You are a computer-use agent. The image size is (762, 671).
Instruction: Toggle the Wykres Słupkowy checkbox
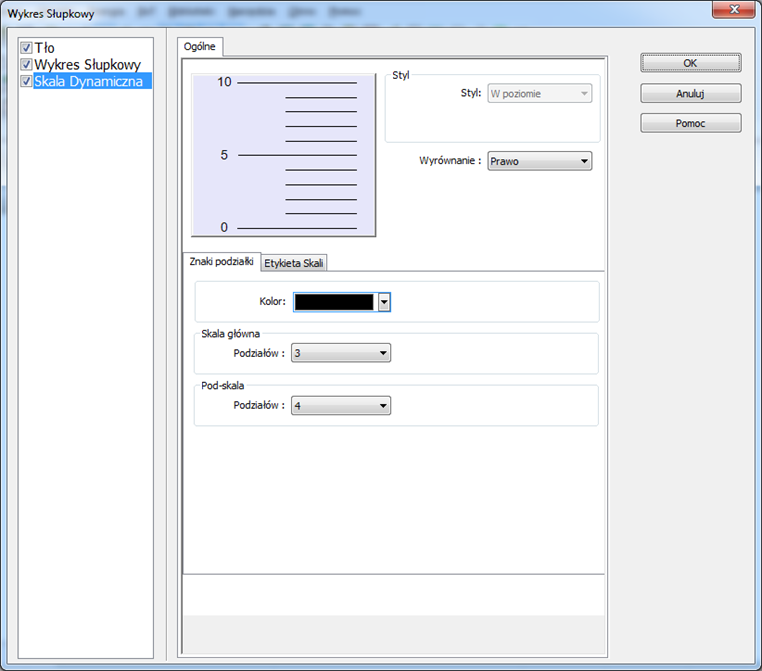pyautogui.click(x=26, y=64)
